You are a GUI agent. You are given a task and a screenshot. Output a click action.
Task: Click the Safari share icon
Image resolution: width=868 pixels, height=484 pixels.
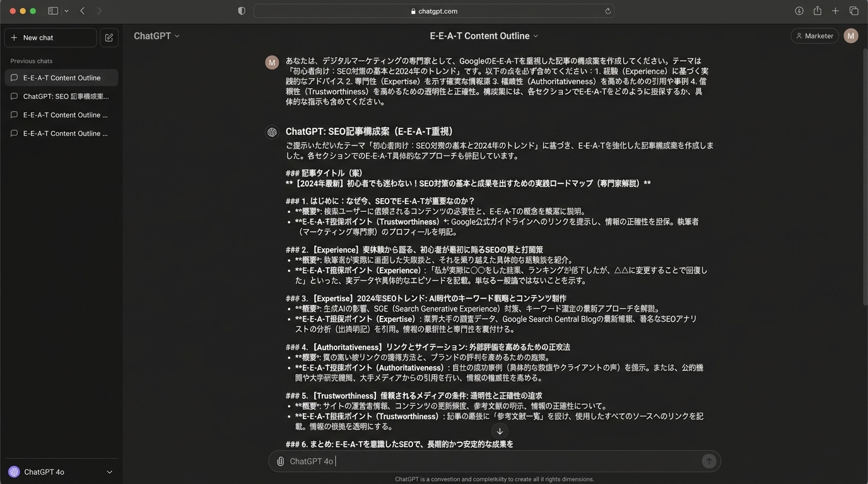(x=818, y=11)
